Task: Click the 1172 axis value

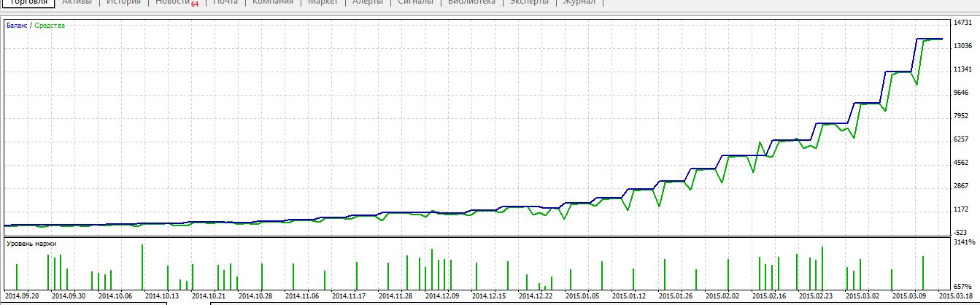Action: pyautogui.click(x=962, y=210)
